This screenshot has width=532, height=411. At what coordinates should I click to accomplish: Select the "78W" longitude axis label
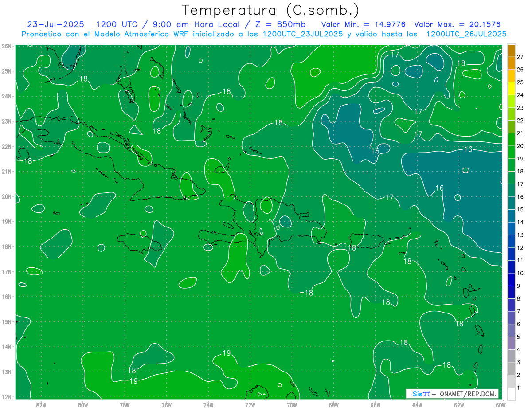coord(125,405)
